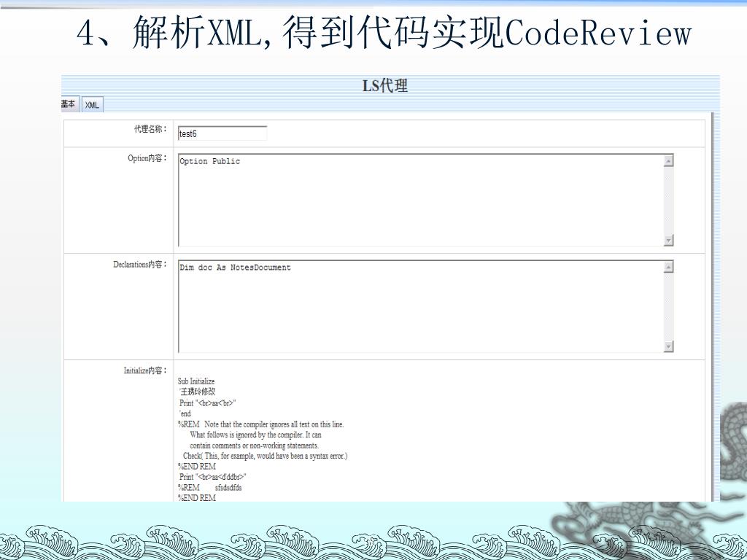Click the Check( This, for example line

tap(266, 456)
